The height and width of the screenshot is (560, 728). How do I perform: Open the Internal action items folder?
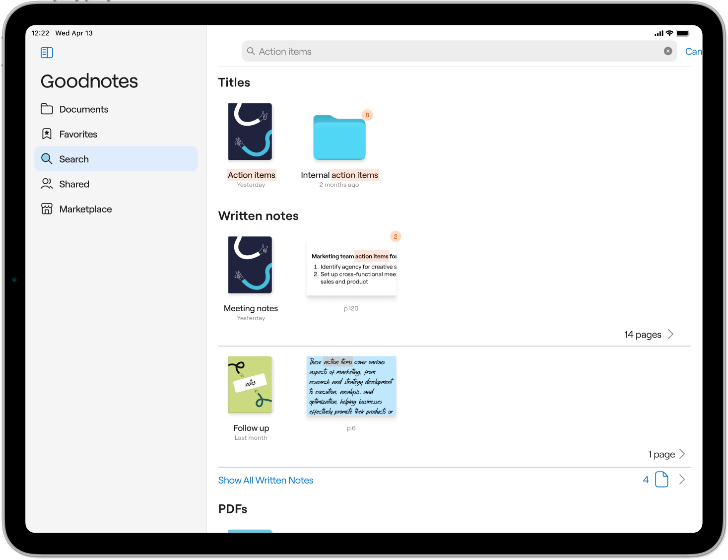[x=339, y=138]
